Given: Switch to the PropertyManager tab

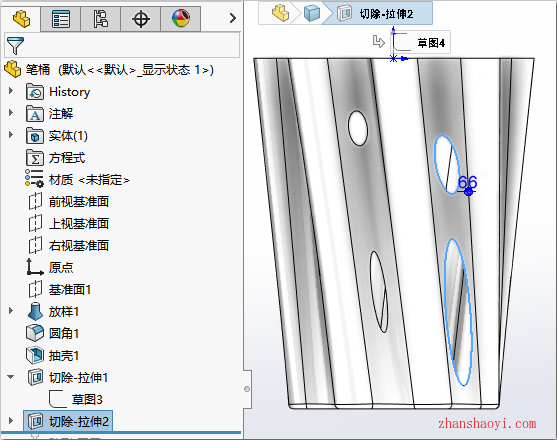Looking at the screenshot, I should 61,19.
